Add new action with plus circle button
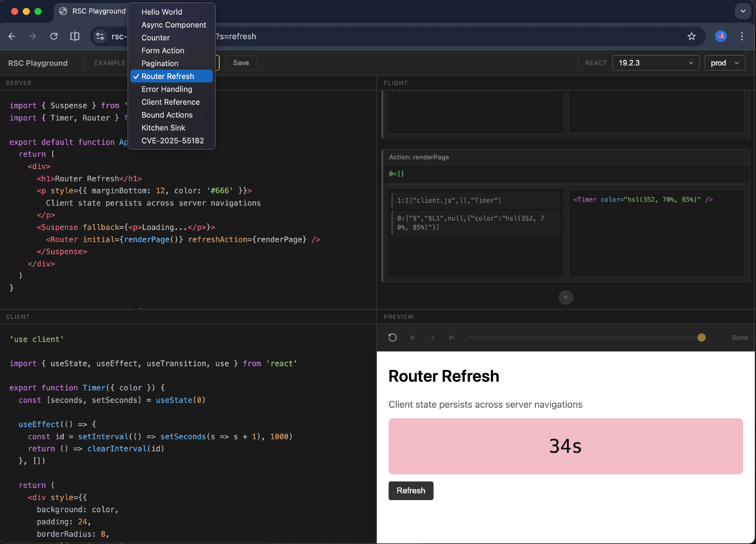Viewport: 756px width, 544px height. click(x=565, y=297)
